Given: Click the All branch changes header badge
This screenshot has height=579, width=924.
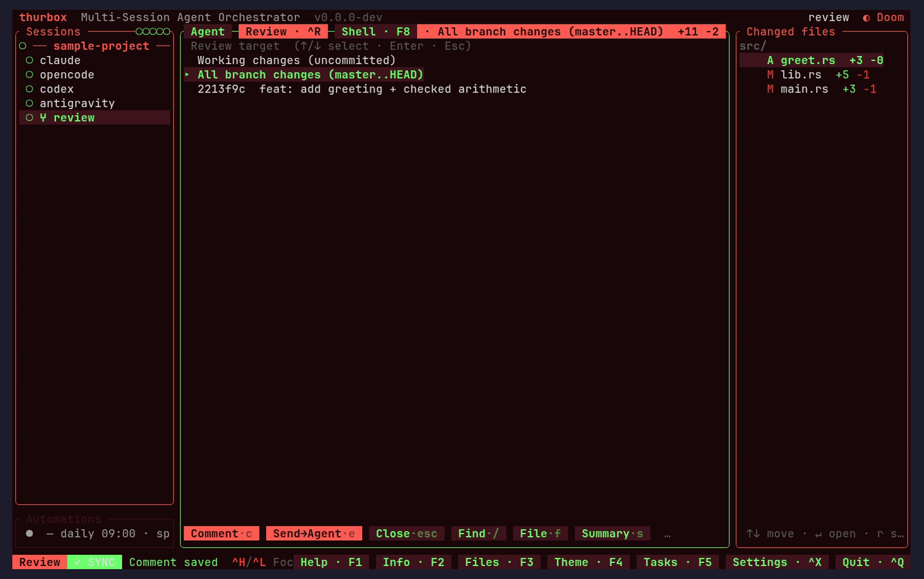Looking at the screenshot, I should 571,31.
